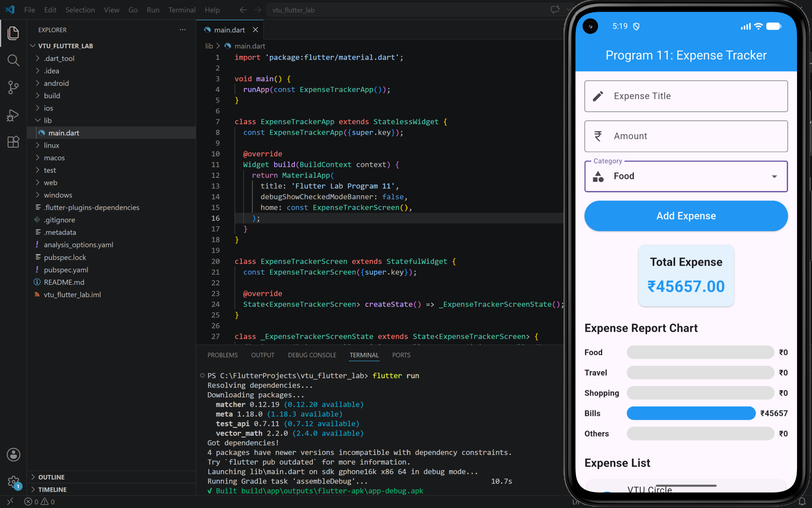Screen dimensions: 812x508
Task: Click the Add Expense button
Action: coord(686,216)
